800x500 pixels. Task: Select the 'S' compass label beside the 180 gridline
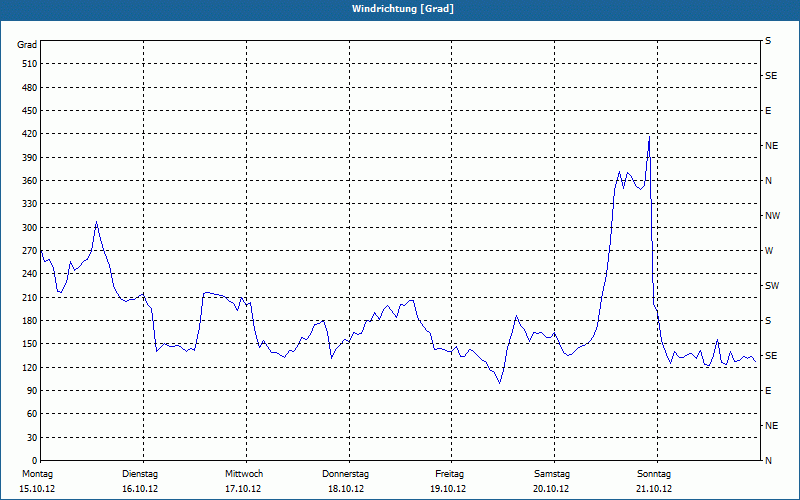click(x=768, y=321)
